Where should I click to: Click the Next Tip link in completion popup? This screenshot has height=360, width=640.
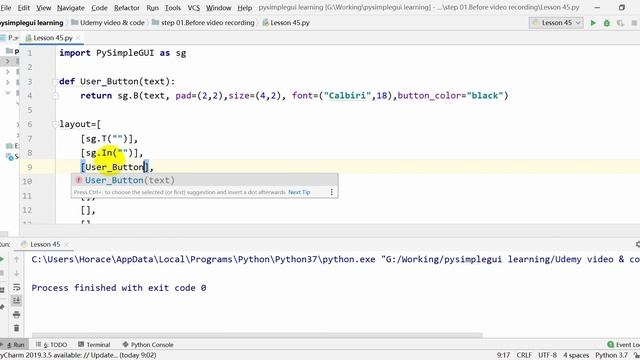click(x=299, y=192)
